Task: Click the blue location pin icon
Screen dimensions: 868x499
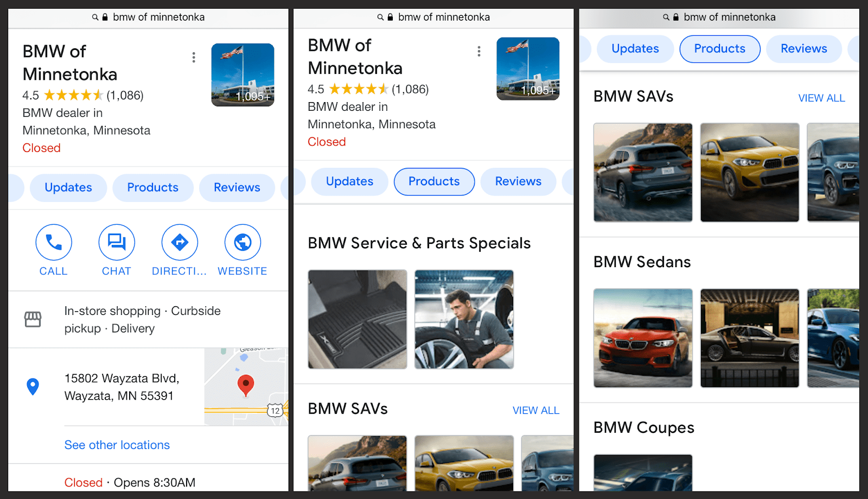Action: click(33, 387)
